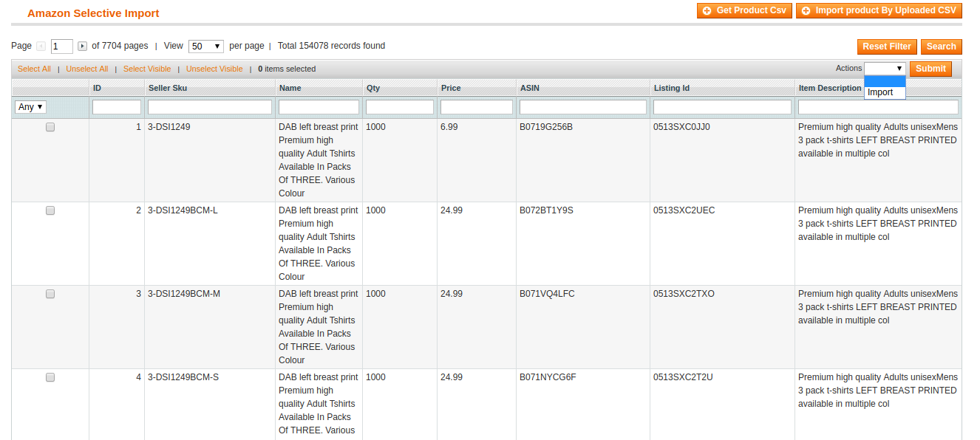Focus the Qty filter field
This screenshot has width=980, height=440.
click(x=400, y=107)
